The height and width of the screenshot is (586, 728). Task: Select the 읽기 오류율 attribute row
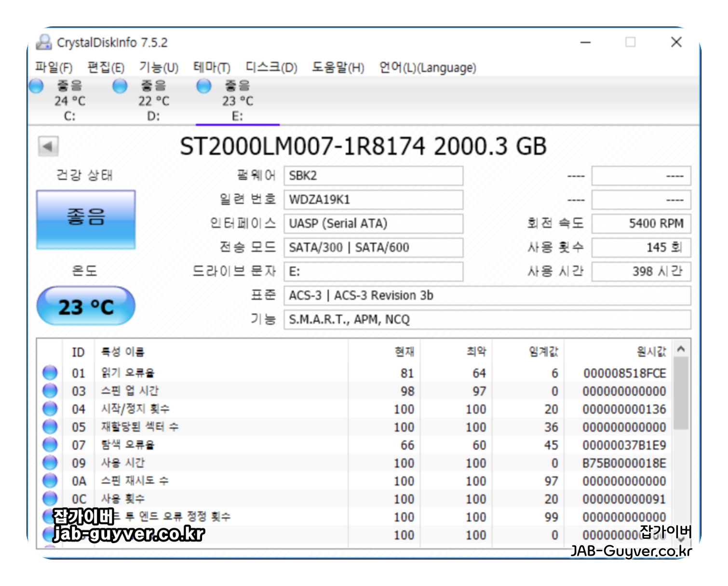355,373
